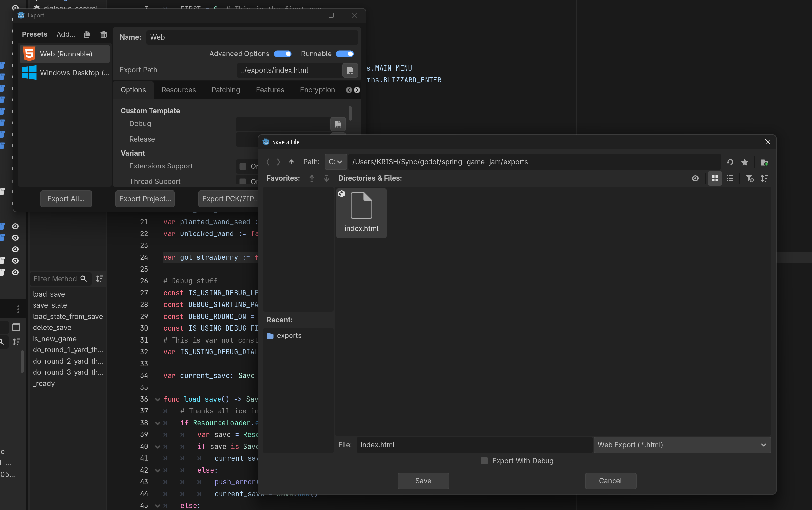Screen dimensions: 812x510
Task: Collapse the load_save function fold arrow
Action: pyautogui.click(x=157, y=399)
